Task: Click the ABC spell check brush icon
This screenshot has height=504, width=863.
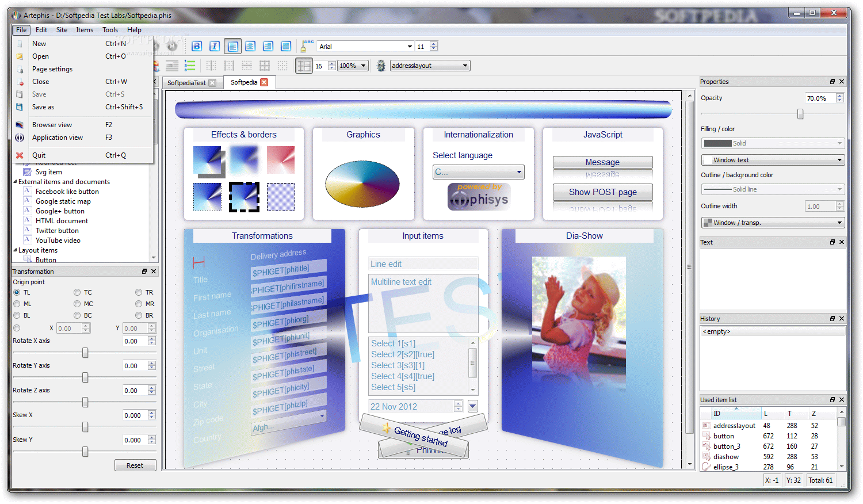Action: [307, 46]
